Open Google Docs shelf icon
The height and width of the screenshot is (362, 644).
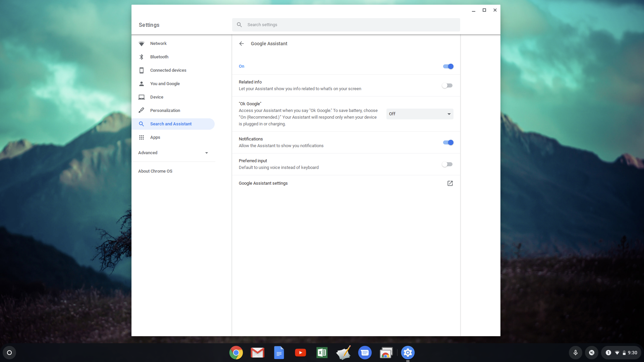(279, 353)
